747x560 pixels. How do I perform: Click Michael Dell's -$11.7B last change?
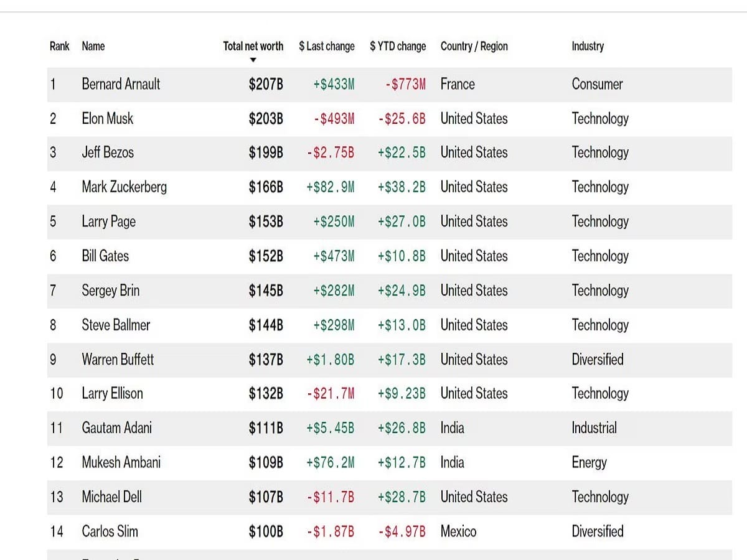(331, 497)
